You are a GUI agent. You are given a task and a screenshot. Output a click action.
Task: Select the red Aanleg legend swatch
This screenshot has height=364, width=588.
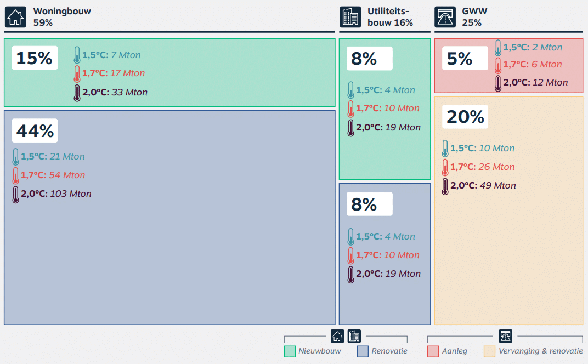tap(433, 351)
